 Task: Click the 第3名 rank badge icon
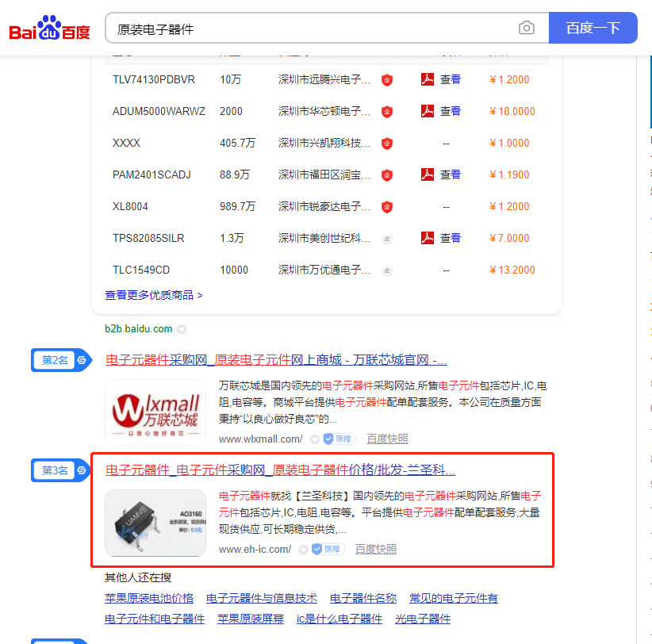(x=61, y=470)
